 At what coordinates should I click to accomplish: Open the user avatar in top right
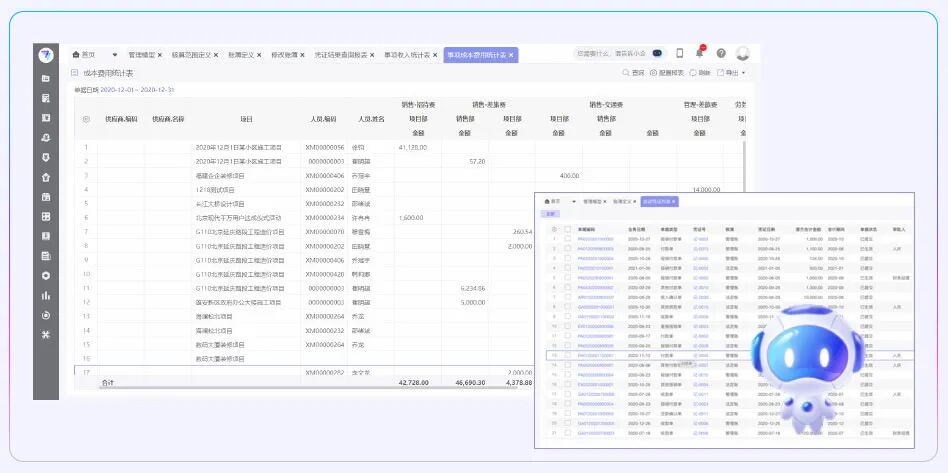tap(742, 53)
